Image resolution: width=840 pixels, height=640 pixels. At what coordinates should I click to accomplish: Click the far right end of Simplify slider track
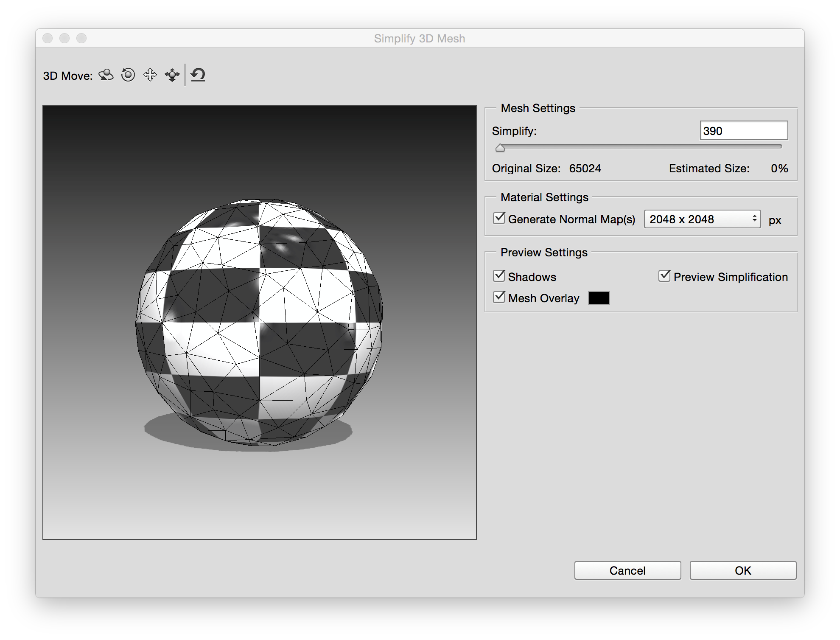coord(780,146)
